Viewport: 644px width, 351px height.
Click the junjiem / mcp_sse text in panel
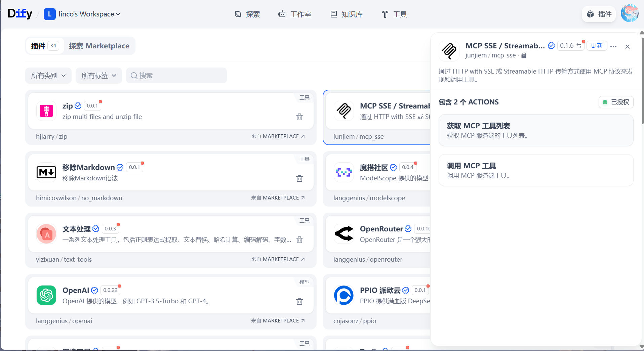(490, 55)
